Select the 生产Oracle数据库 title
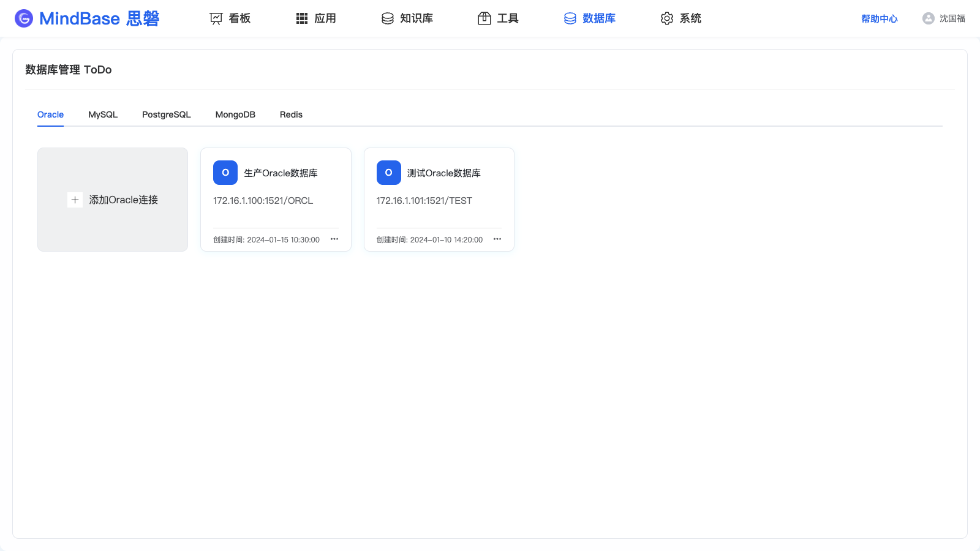This screenshot has height=551, width=980. (x=281, y=173)
